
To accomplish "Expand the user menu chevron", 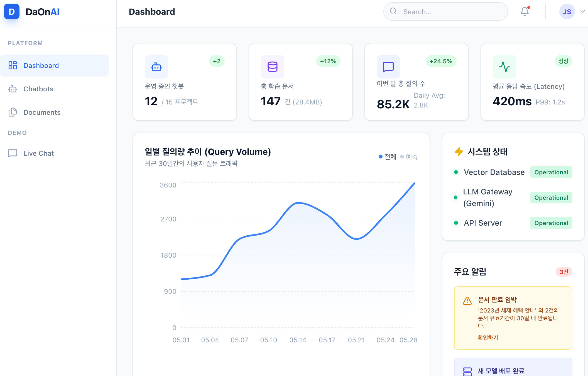I will click(582, 11).
